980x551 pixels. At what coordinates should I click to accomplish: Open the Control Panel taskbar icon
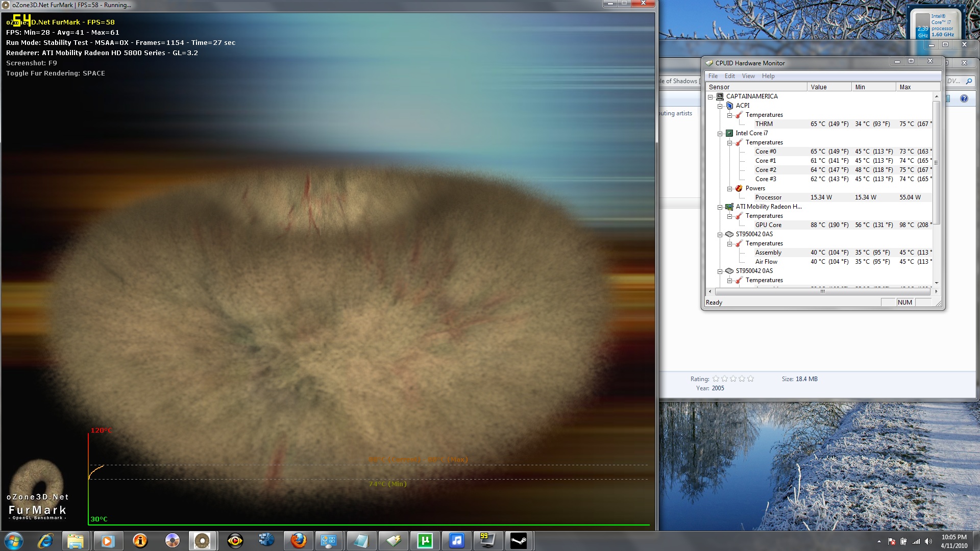click(329, 541)
